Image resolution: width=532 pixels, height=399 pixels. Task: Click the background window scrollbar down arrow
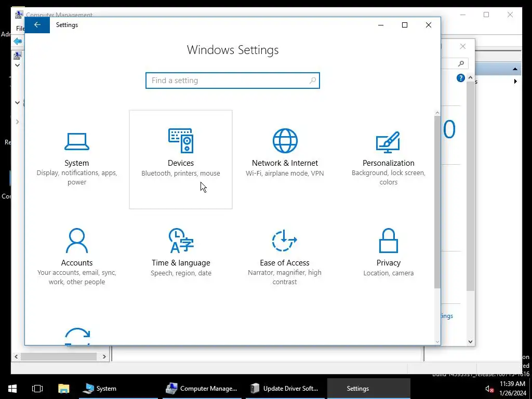[470, 342]
